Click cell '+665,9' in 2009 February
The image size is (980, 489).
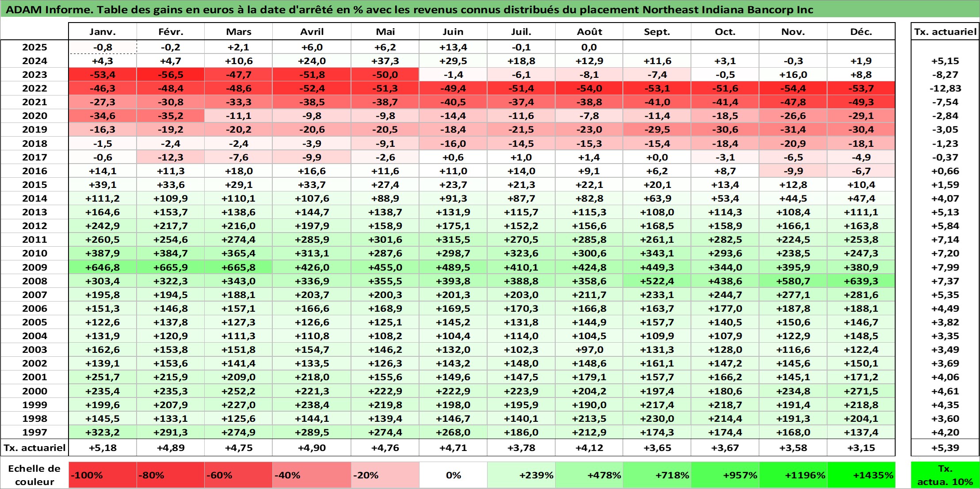pyautogui.click(x=171, y=267)
